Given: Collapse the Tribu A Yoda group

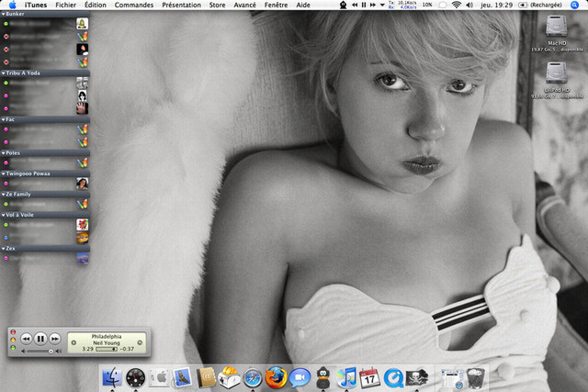Looking at the screenshot, I should pyautogui.click(x=4, y=73).
